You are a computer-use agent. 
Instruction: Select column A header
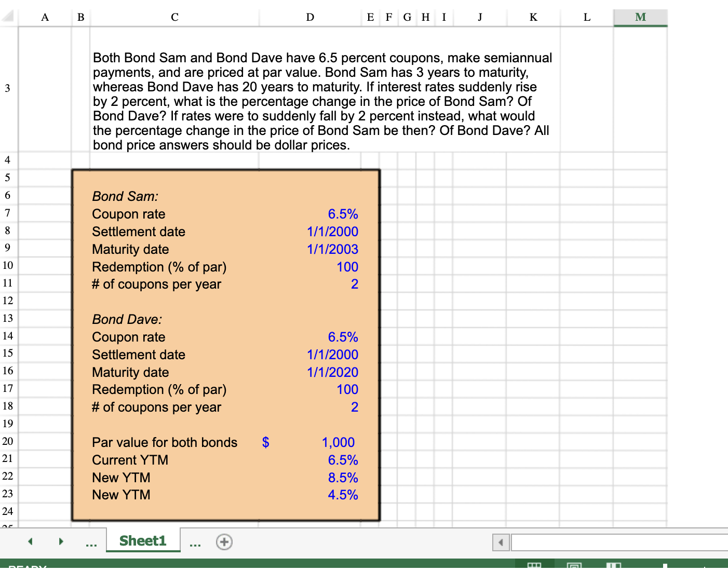coord(45,17)
